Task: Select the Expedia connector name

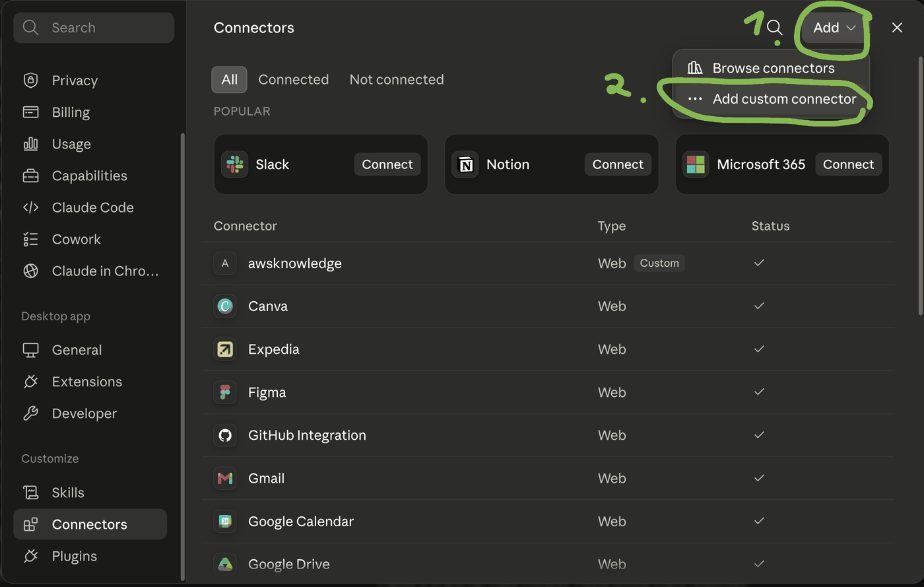Action: tap(274, 349)
